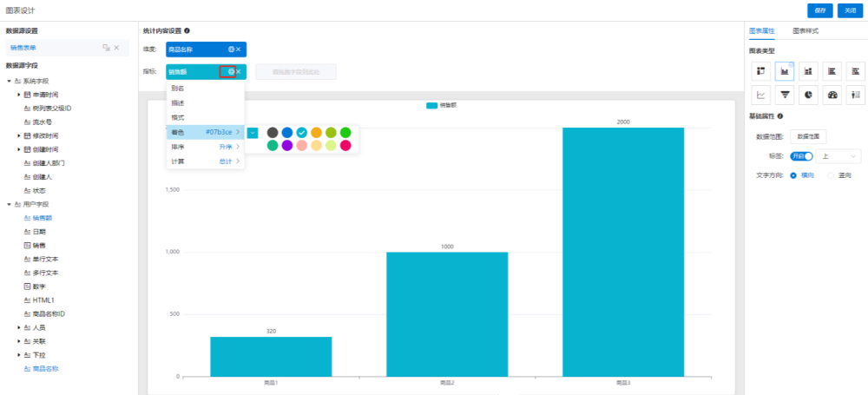Collapse the 系统字段 tree node
868x395 pixels.
[9, 81]
